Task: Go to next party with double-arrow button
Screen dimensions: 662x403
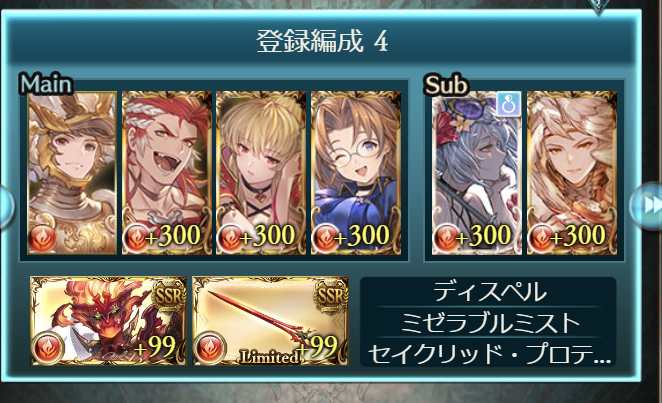Action: 647,206
